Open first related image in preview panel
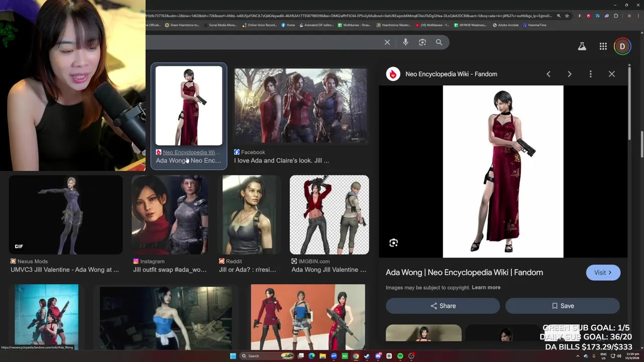 pos(424,333)
